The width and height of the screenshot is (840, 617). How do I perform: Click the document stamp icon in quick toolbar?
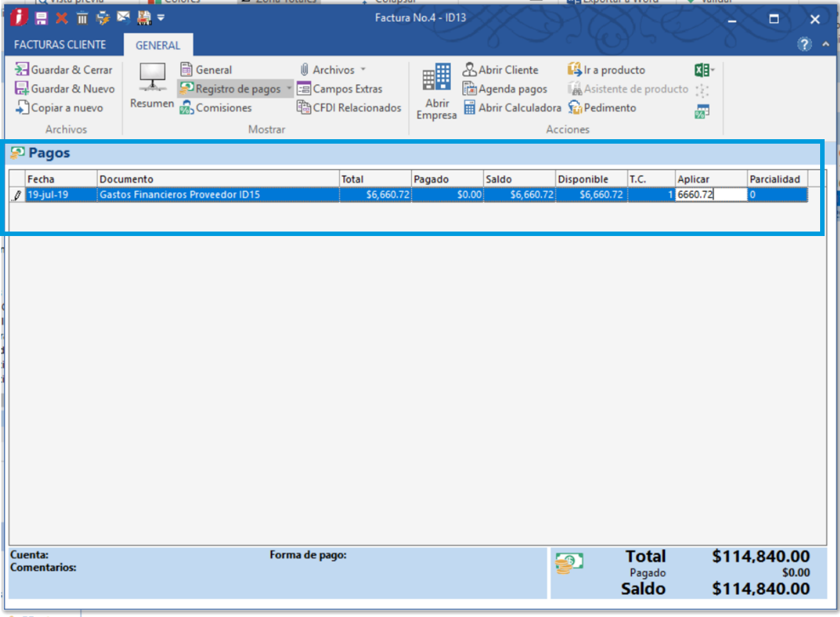click(144, 19)
